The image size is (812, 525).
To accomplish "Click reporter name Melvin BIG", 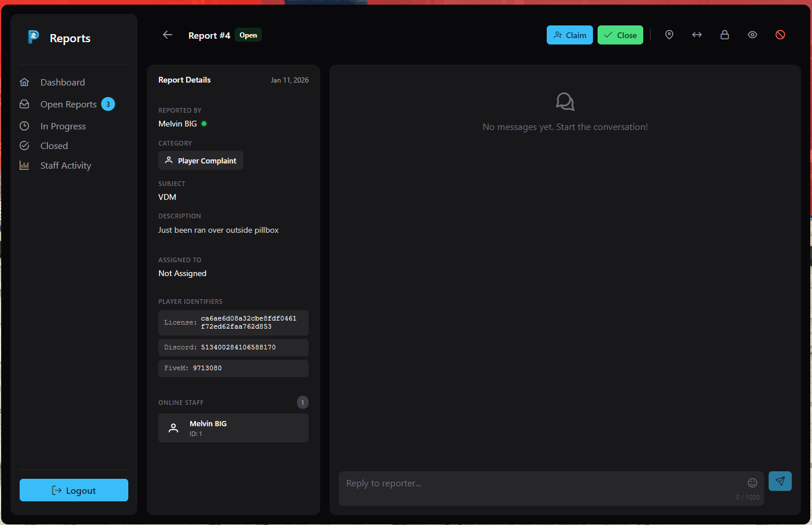I will coord(177,124).
